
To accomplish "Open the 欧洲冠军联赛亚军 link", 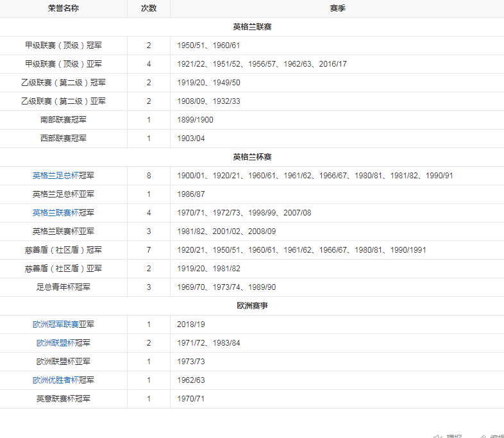I will coord(63,324).
